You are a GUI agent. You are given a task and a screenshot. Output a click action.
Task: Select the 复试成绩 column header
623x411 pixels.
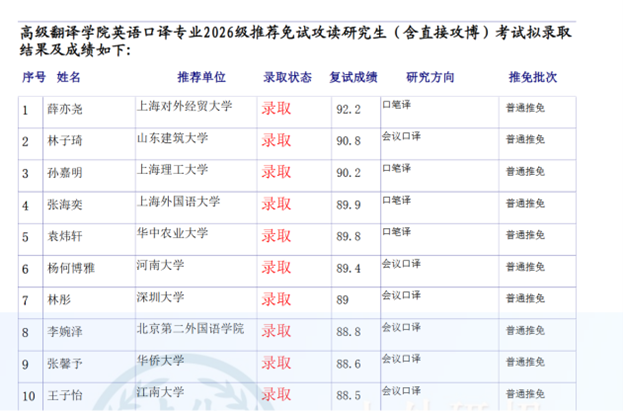(353, 77)
